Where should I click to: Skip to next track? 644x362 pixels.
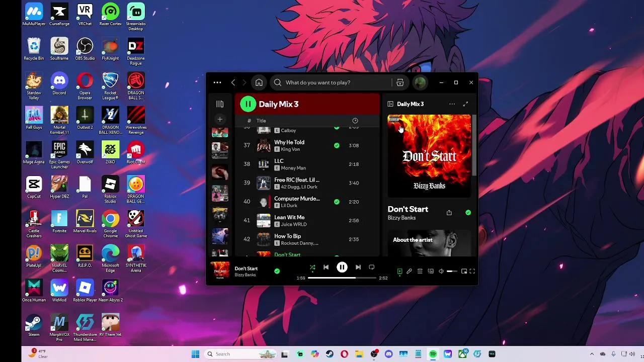358,267
